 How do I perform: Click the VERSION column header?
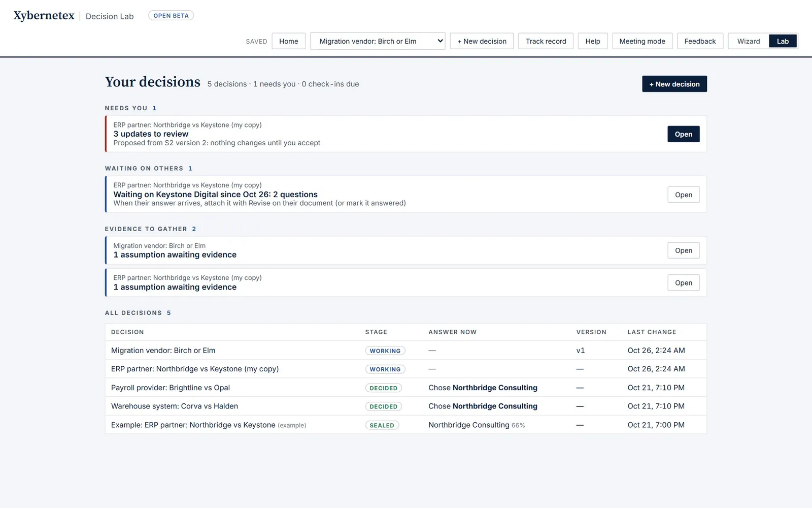click(x=591, y=332)
